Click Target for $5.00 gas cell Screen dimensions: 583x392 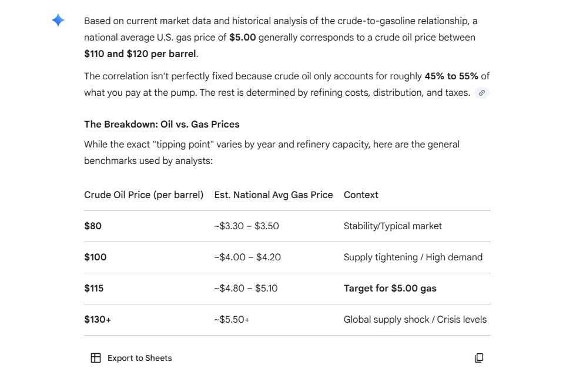pyautogui.click(x=390, y=288)
